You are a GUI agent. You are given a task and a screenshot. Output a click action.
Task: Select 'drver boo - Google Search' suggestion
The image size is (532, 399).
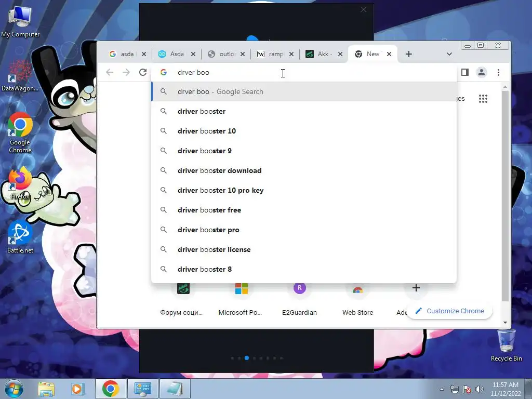[304, 91]
